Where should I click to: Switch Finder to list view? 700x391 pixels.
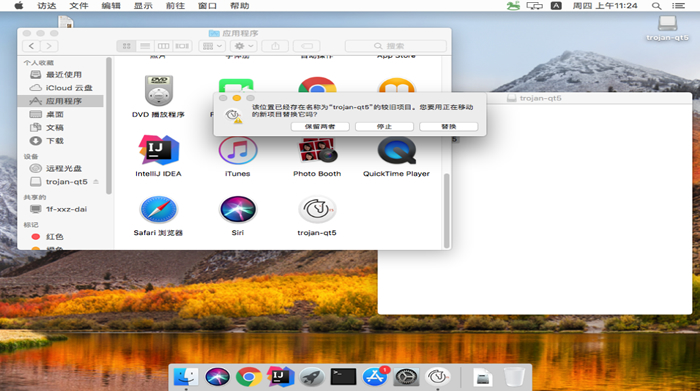point(145,46)
